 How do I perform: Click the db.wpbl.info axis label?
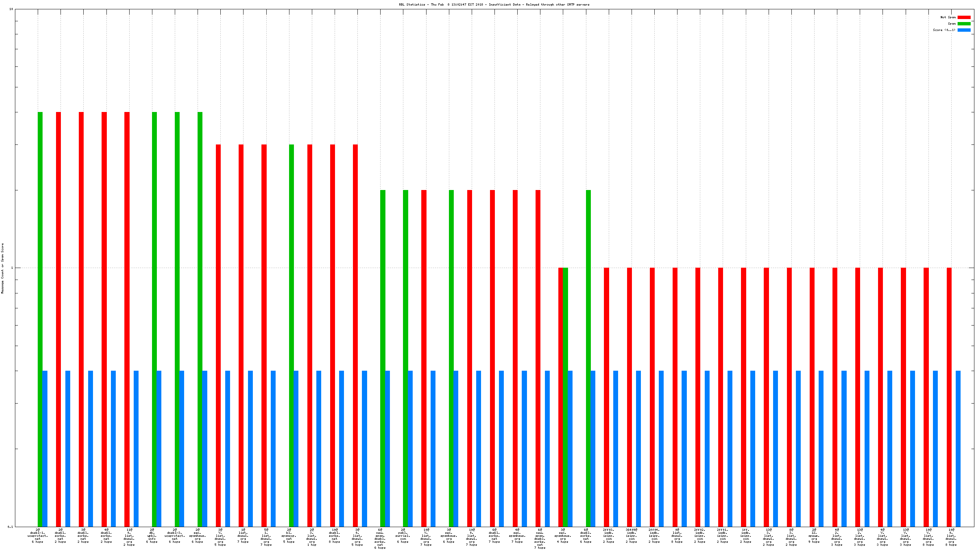pos(152,535)
